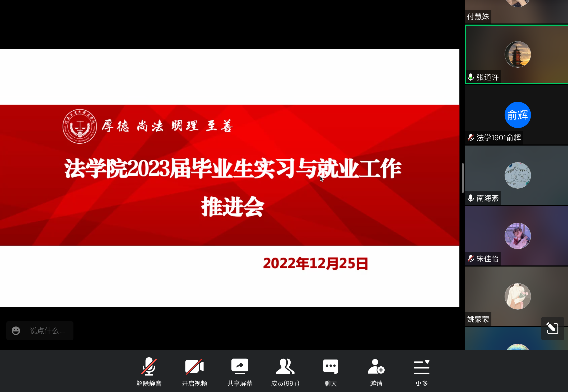Viewport: 568px width, 392px height.
Task: Click the law school emblem on slide
Action: pos(80,126)
